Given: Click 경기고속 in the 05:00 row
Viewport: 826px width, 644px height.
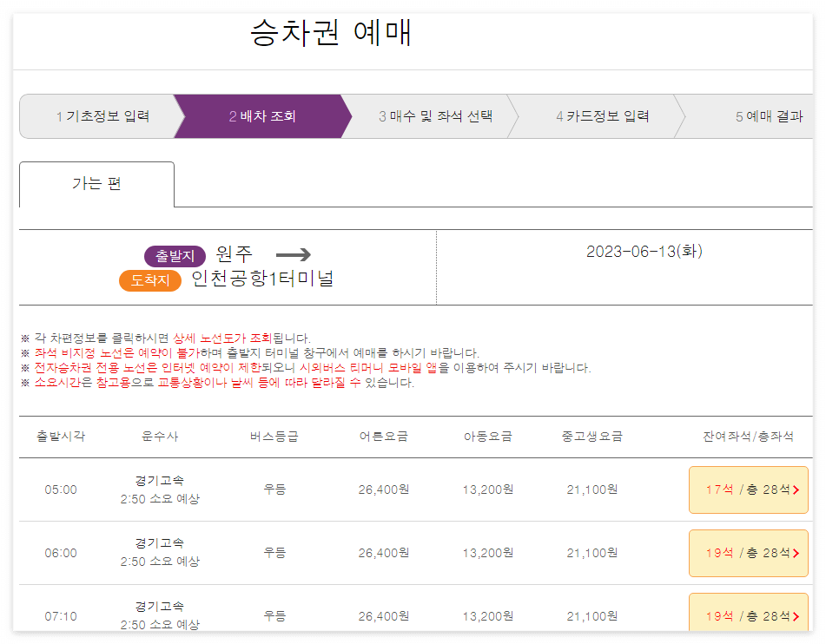Looking at the screenshot, I should click(160, 480).
